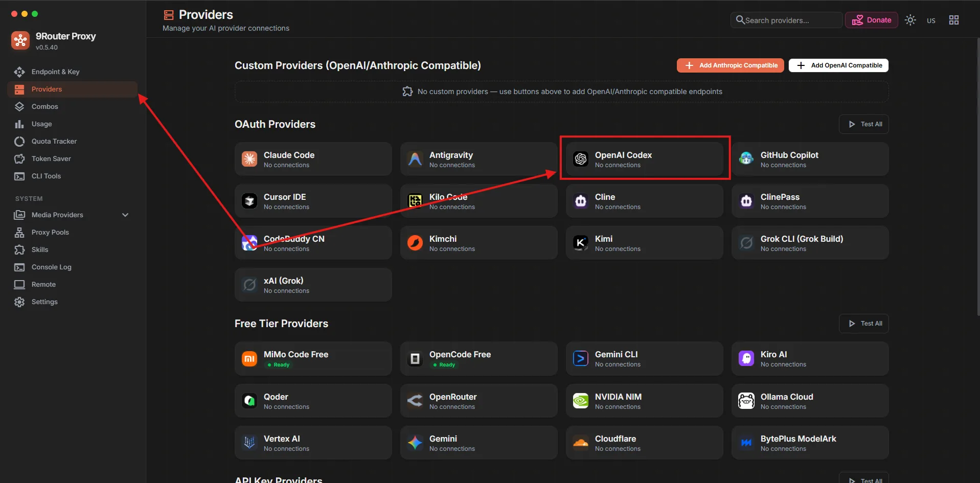Viewport: 980px width, 483px height.
Task: Click the Cloudflare provider icon
Action: pos(581,443)
